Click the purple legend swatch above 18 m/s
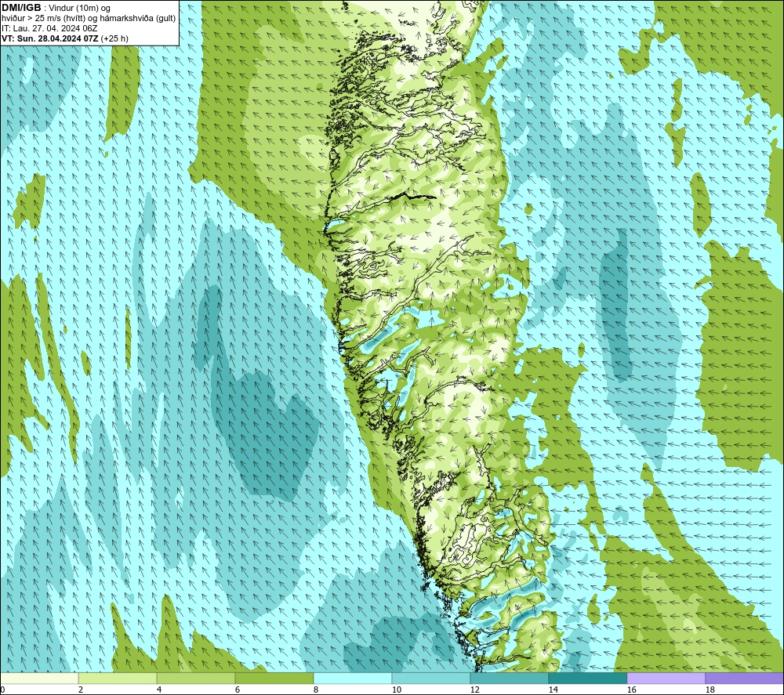784x695 pixels. click(745, 678)
